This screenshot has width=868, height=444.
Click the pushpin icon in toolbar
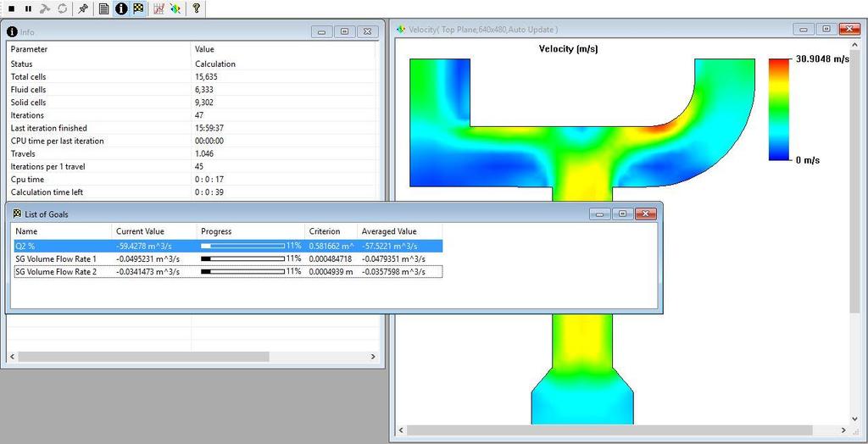tap(82, 8)
